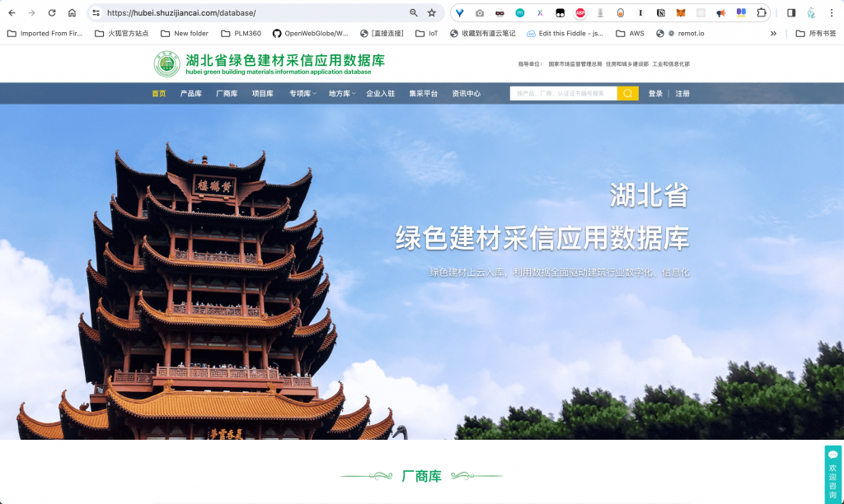Click the 登录 login link

tap(655, 94)
